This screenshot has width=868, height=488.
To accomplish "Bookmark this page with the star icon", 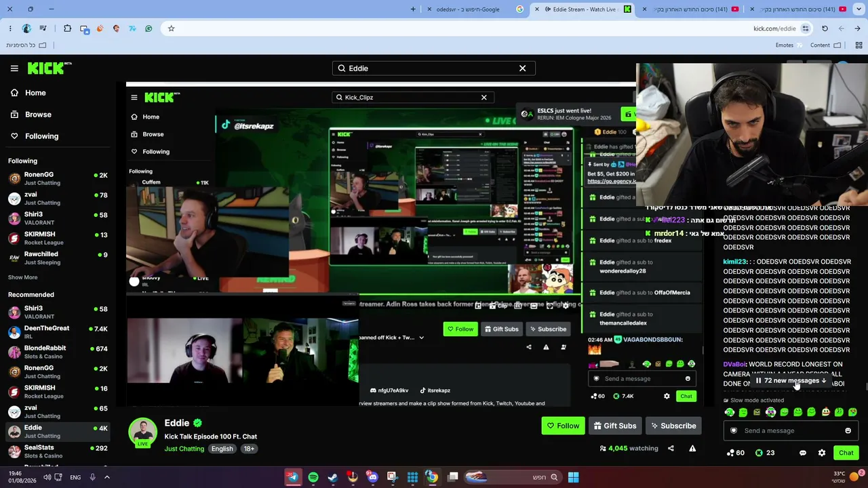I will tap(171, 28).
